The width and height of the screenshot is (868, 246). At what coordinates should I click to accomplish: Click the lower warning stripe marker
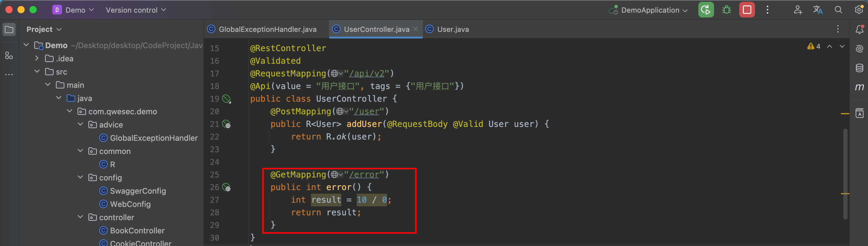pos(845,194)
